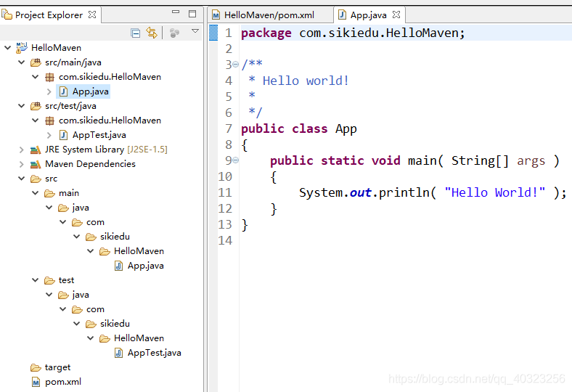The image size is (572, 392).
Task: Maximize the Project Explorer panel
Action: pos(192,14)
